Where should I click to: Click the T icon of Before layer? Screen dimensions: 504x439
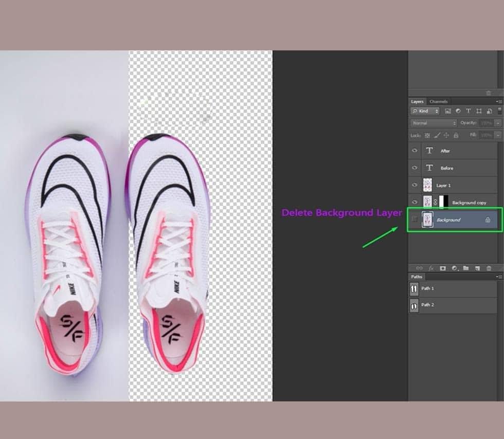(429, 168)
